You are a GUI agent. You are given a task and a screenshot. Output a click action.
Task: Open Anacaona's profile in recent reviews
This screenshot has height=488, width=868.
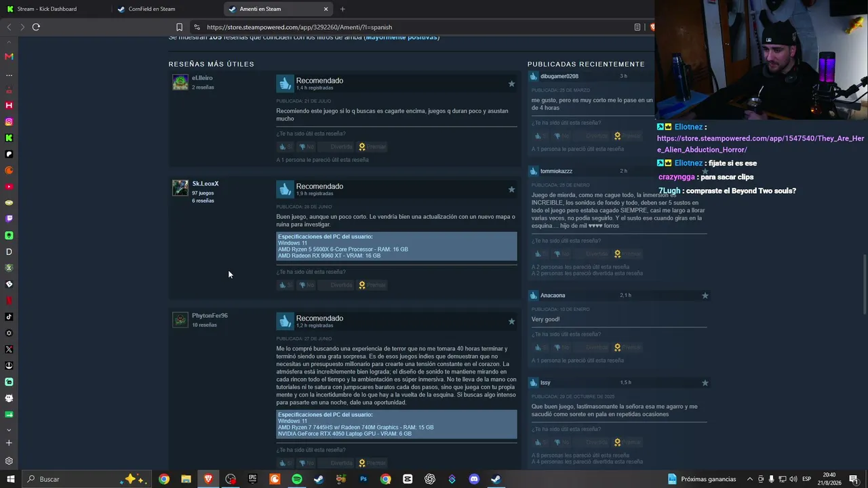[x=553, y=296]
